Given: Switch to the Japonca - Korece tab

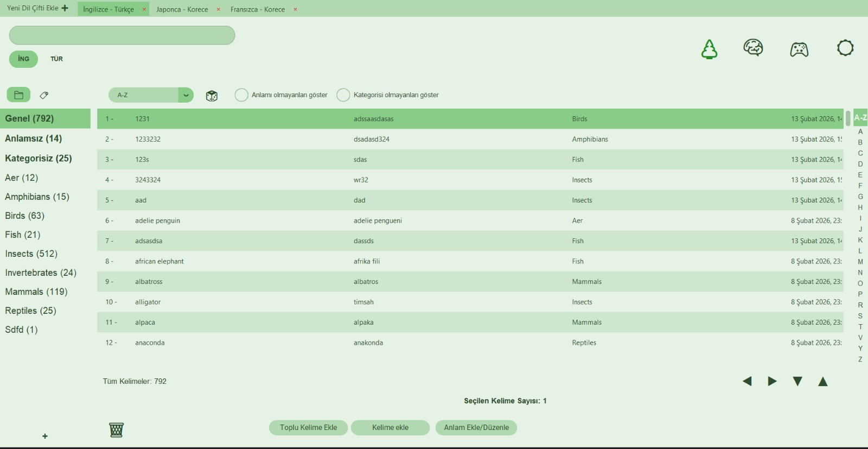Looking at the screenshot, I should pyautogui.click(x=182, y=9).
